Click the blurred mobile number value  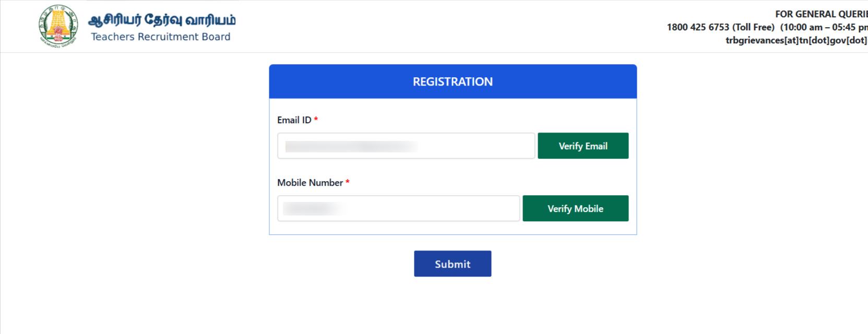pos(312,209)
